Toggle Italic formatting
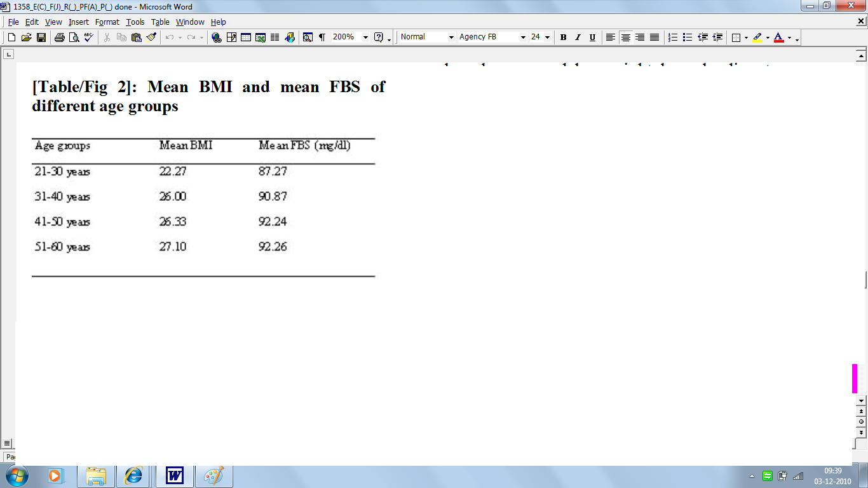 578,37
